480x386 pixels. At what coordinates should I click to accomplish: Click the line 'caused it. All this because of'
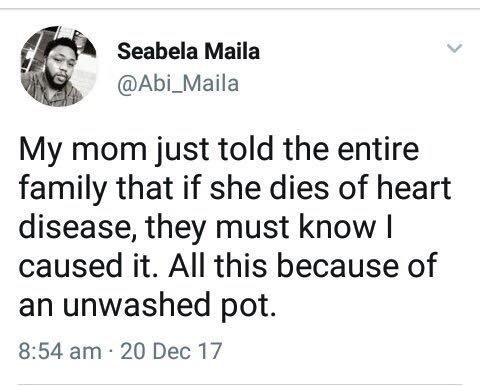coord(228,265)
